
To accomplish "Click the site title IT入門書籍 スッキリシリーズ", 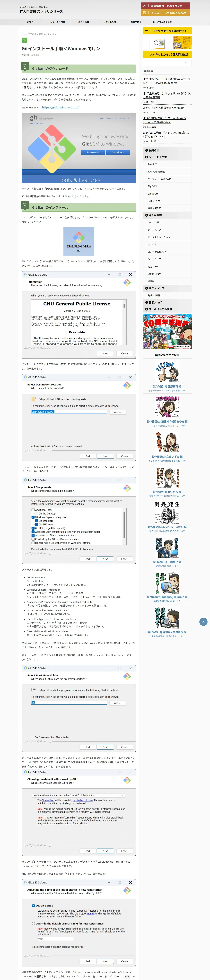I will [41, 12].
